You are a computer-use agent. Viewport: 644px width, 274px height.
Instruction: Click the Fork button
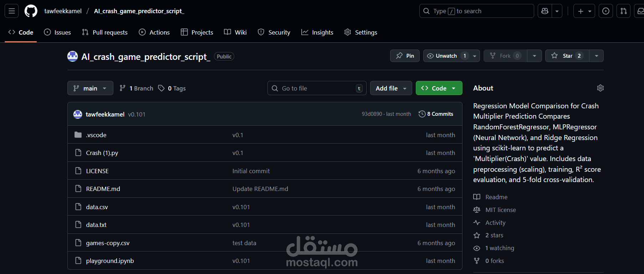click(505, 56)
